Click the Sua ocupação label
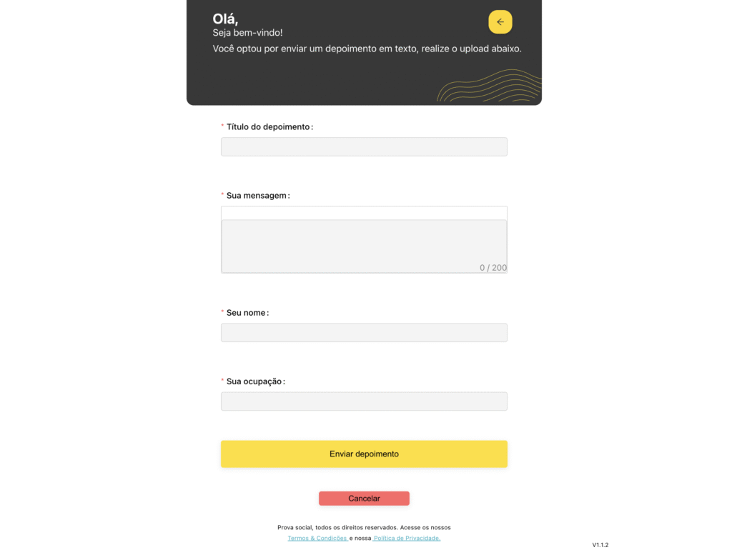The width and height of the screenshot is (732, 560). coord(255,381)
